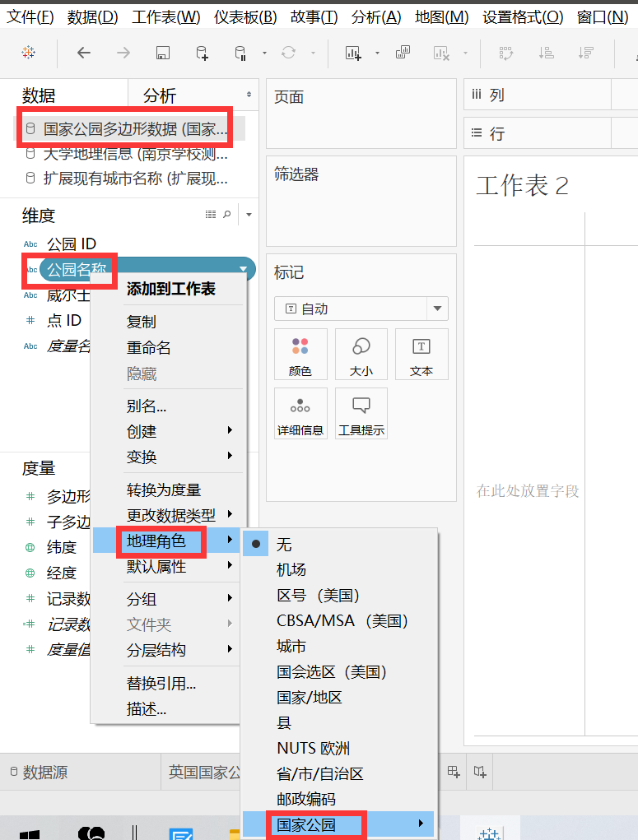
Task: Open new worksheet dropdown arrow
Action: 377,53
